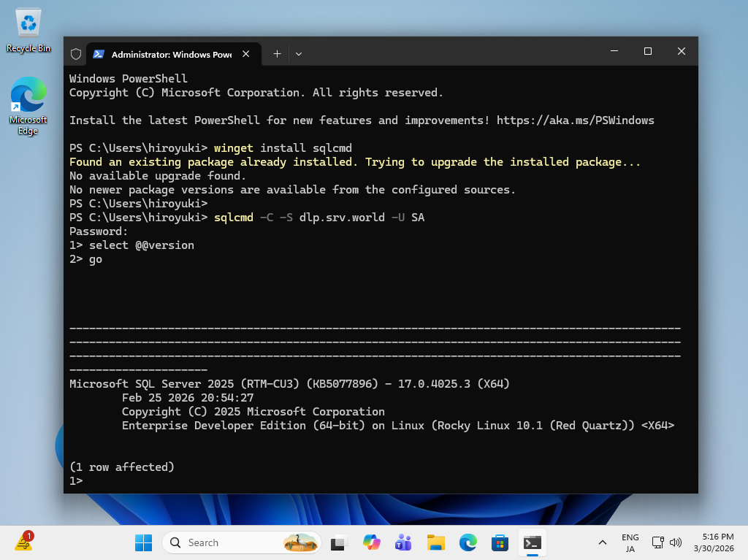
Task: Open Task View from the taskbar
Action: 339,542
